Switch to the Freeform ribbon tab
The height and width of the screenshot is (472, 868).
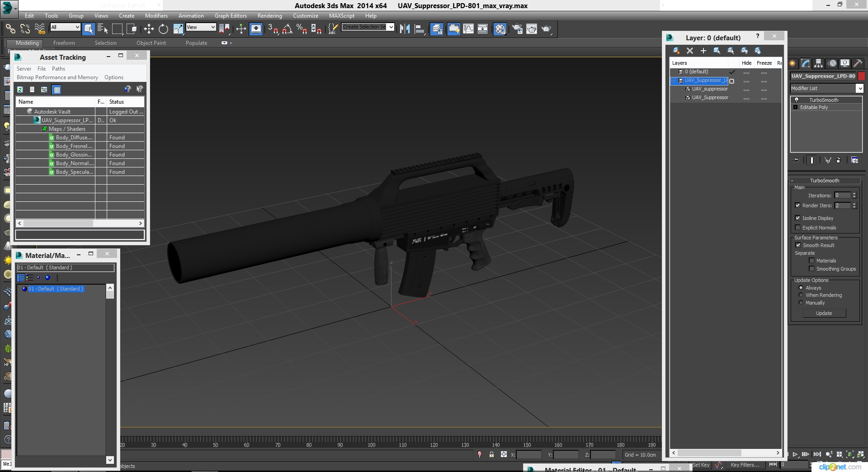(x=64, y=43)
